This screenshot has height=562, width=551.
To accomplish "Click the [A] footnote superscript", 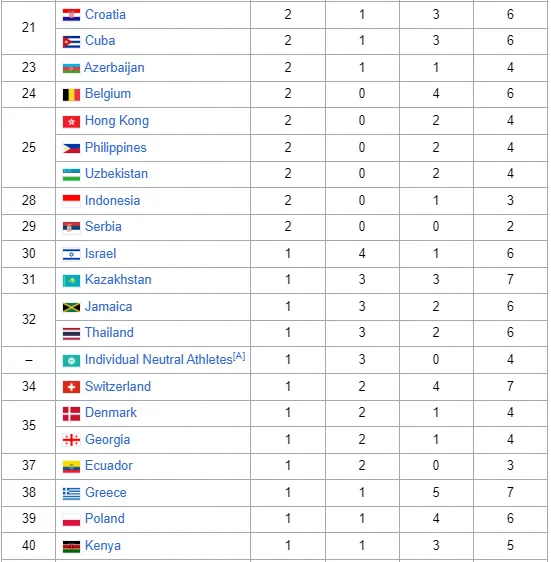I will [239, 356].
